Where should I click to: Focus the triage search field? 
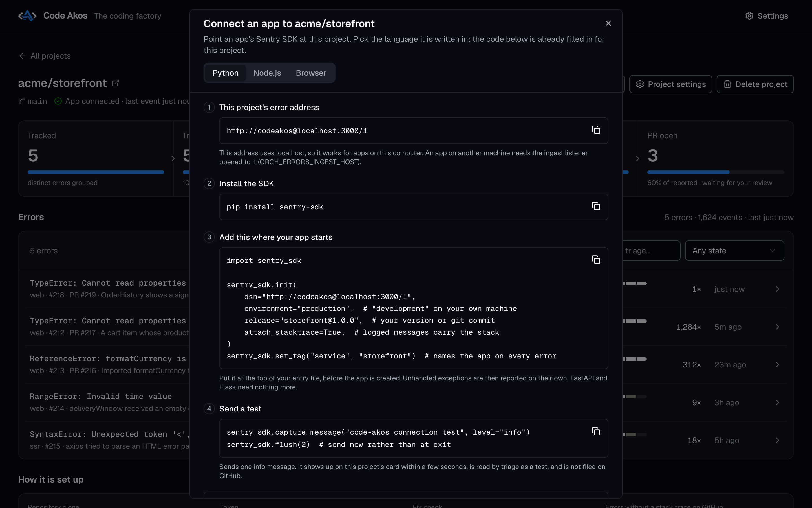[651, 251]
